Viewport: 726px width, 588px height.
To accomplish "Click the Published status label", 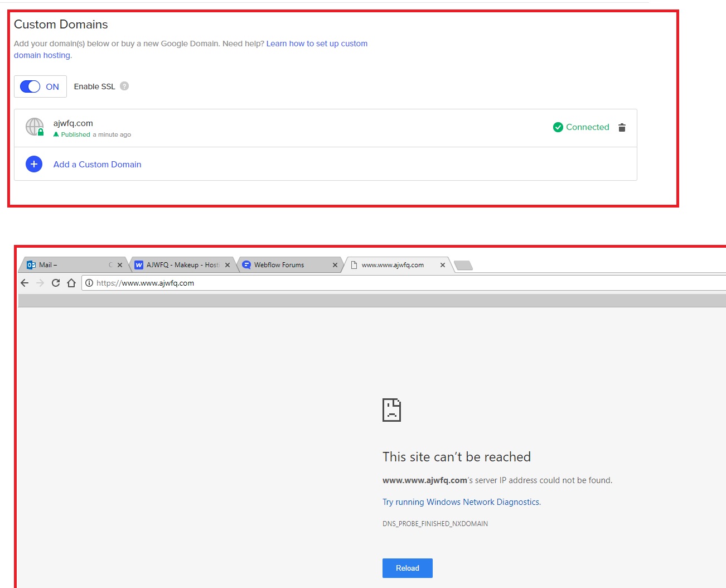I will click(x=75, y=134).
